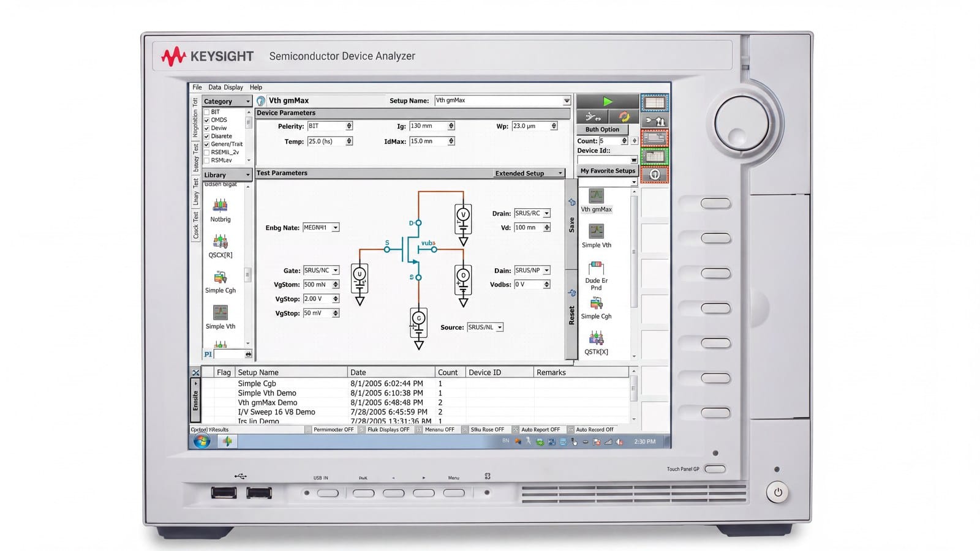Viewport: 980px width, 551px height.
Task: Switch to the Cpack Test side tab
Action: tap(196, 225)
